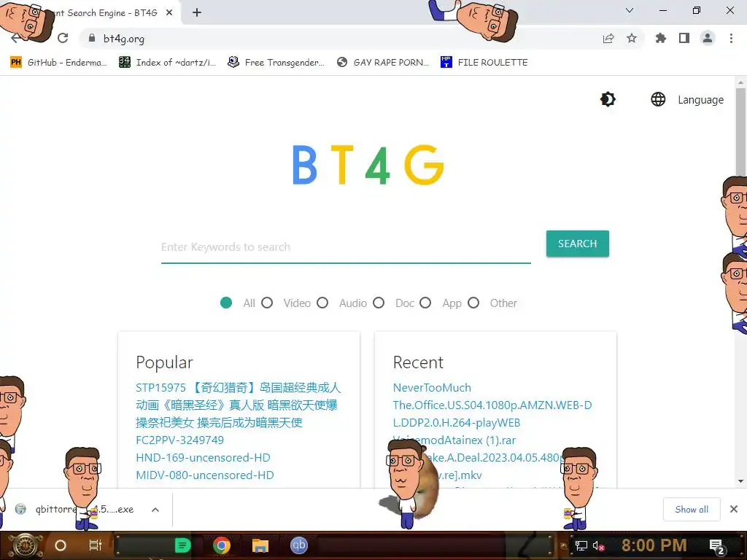Open File Explorer on taskbar
This screenshot has height=560, width=747.
(260, 545)
